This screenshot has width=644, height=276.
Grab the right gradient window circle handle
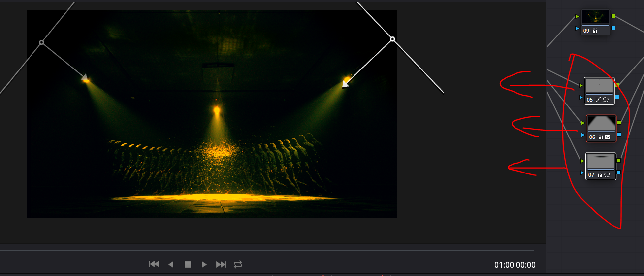pos(392,39)
